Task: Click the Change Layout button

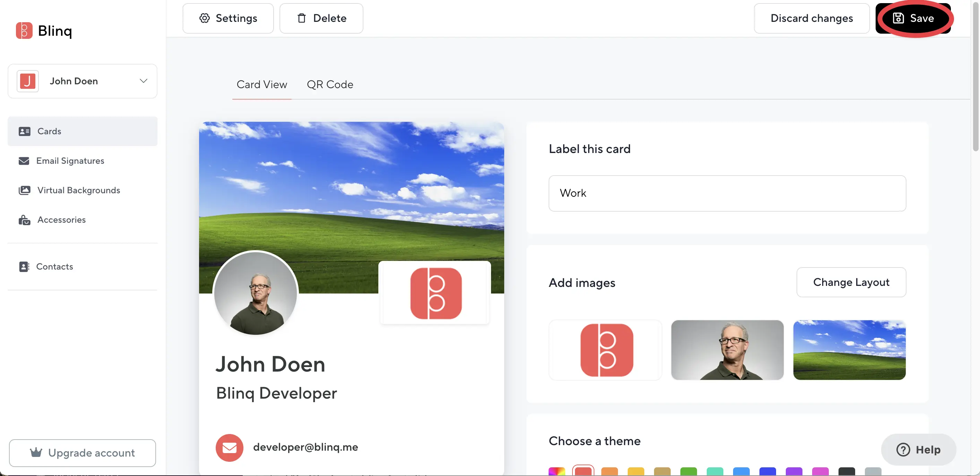Action: [851, 282]
